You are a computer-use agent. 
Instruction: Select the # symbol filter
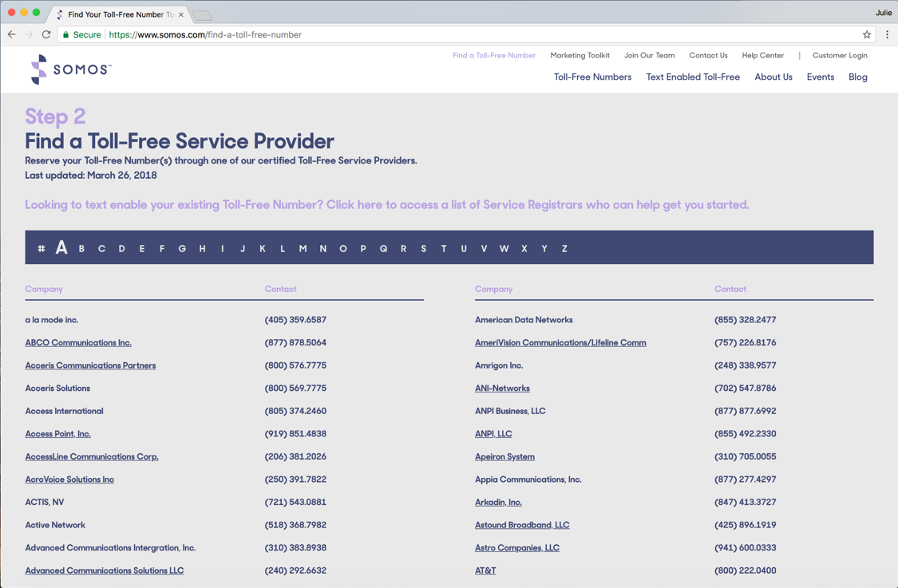42,249
